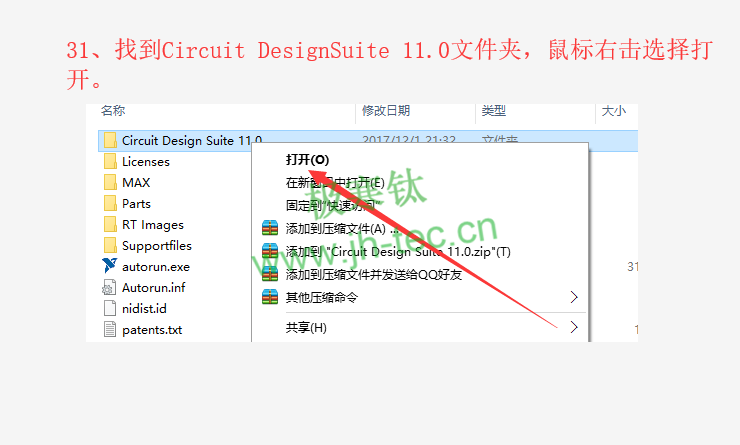The image size is (740, 445).
Task: Select the MAX folder name
Action: point(136,182)
